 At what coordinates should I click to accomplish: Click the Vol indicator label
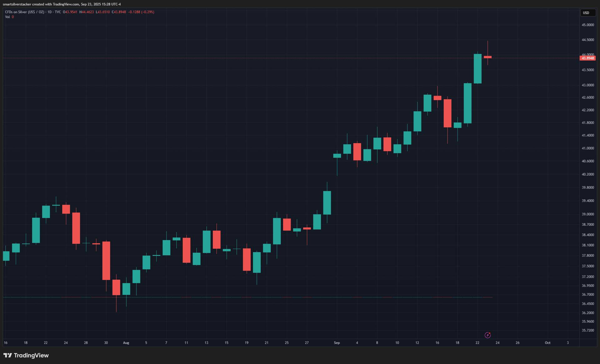pos(7,17)
